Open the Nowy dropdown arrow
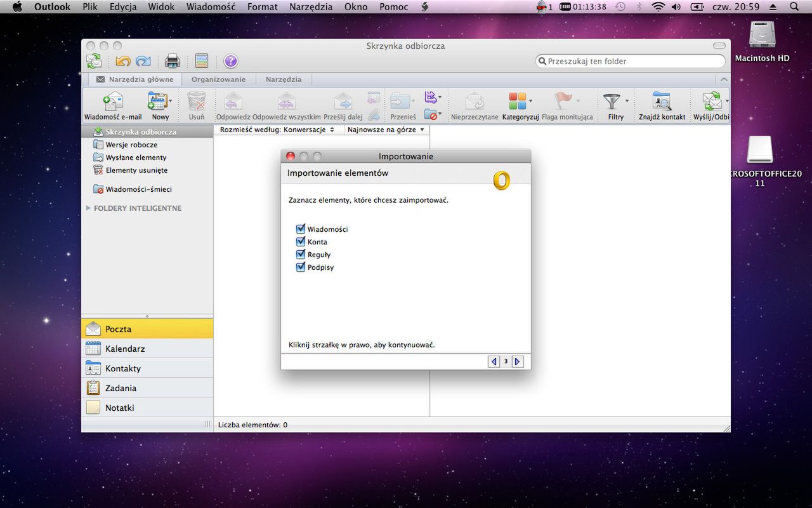 (170, 101)
